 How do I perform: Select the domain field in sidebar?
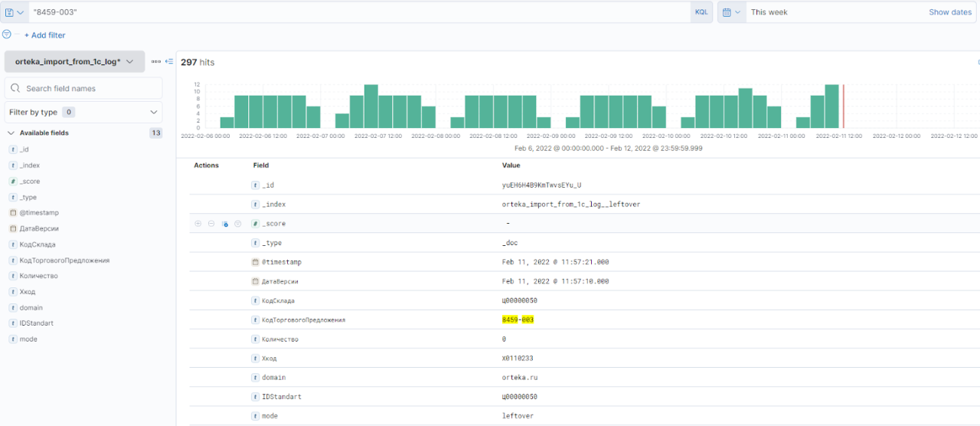(31, 307)
